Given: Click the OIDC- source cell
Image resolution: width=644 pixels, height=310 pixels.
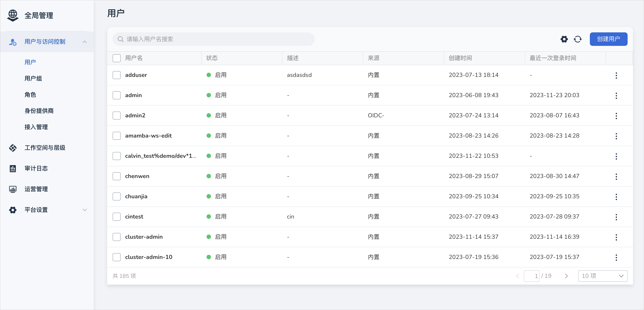Looking at the screenshot, I should click(x=376, y=116).
